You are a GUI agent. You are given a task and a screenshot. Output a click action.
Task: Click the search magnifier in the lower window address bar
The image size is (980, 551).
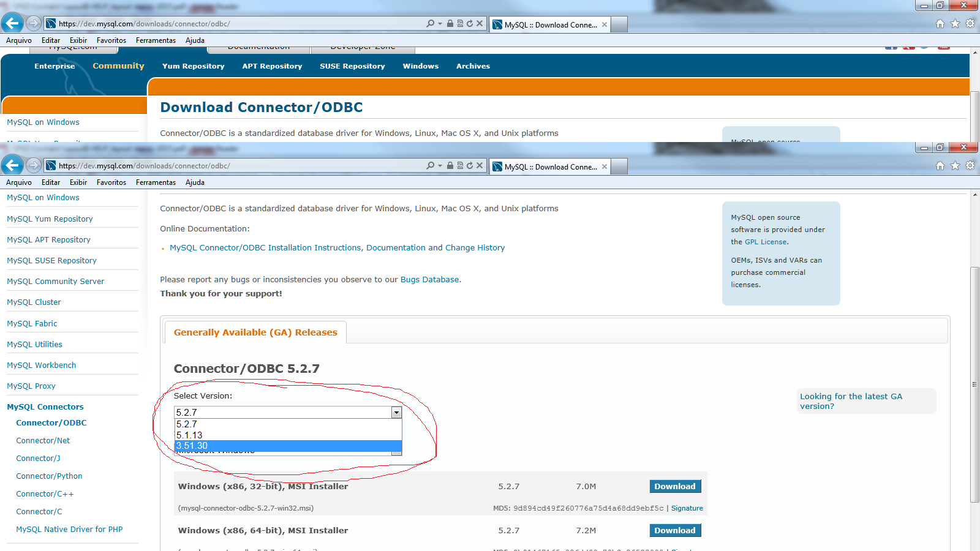pyautogui.click(x=431, y=165)
